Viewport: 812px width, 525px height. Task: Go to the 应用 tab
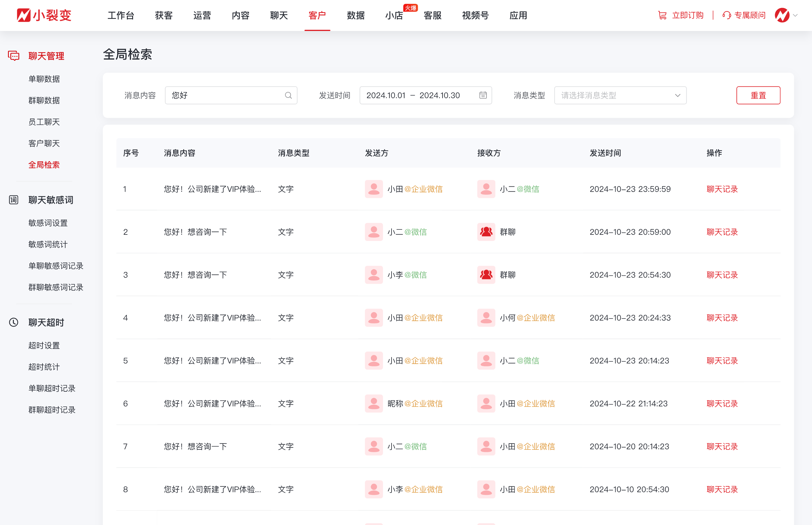tap(518, 15)
